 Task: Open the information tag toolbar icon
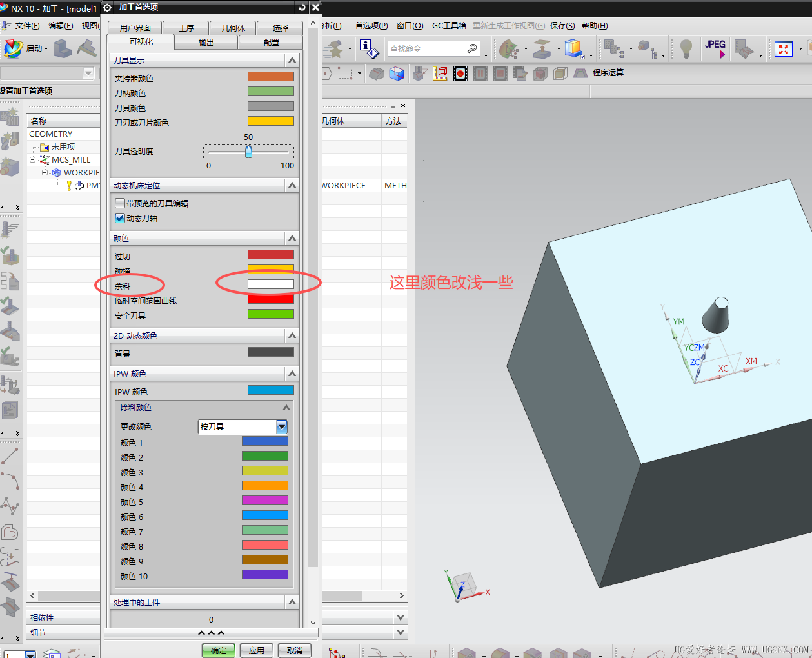tap(368, 48)
